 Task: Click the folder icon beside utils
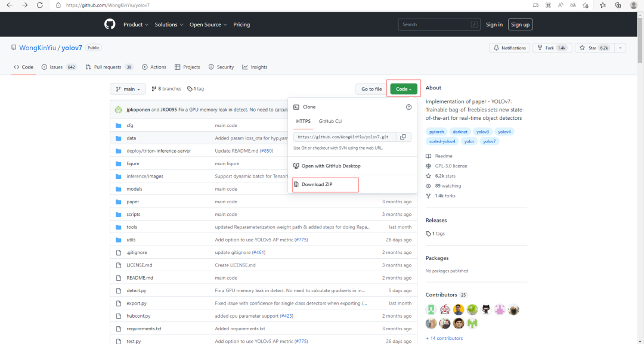119,240
